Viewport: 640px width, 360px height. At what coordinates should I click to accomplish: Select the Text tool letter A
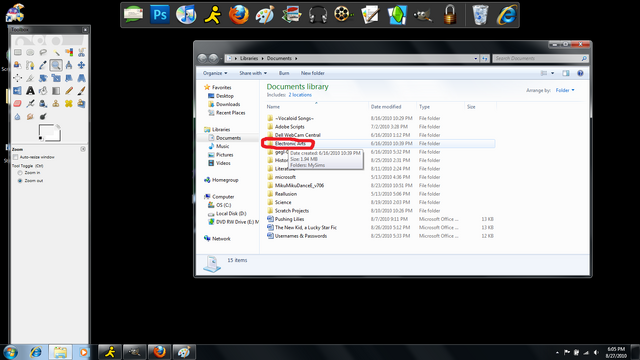30,91
